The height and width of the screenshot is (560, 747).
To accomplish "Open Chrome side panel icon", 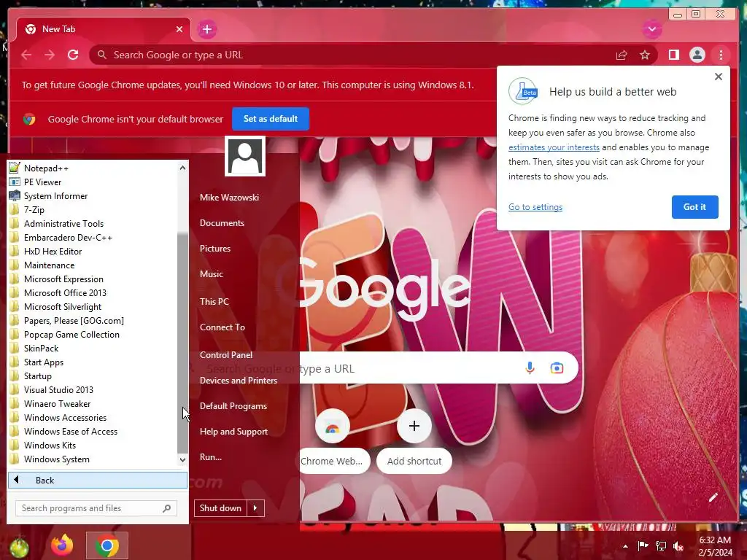I will [673, 55].
